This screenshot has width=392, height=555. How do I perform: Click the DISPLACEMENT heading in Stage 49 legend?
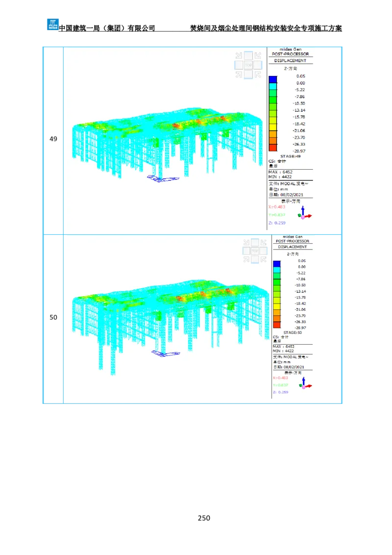pos(290,61)
